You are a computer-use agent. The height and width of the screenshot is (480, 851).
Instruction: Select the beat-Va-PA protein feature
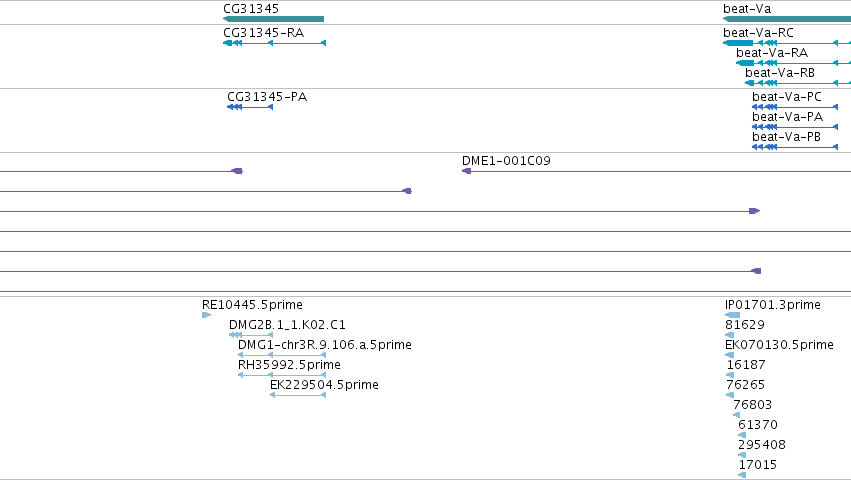click(795, 127)
